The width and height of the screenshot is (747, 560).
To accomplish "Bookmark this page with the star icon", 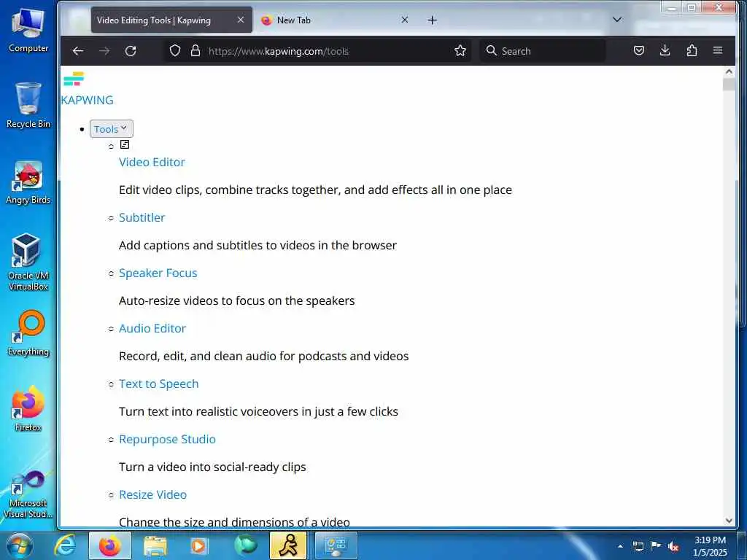I will [460, 50].
